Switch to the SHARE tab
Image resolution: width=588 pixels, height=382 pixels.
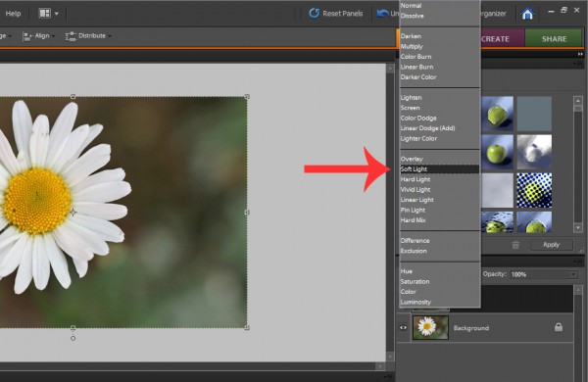tap(554, 38)
